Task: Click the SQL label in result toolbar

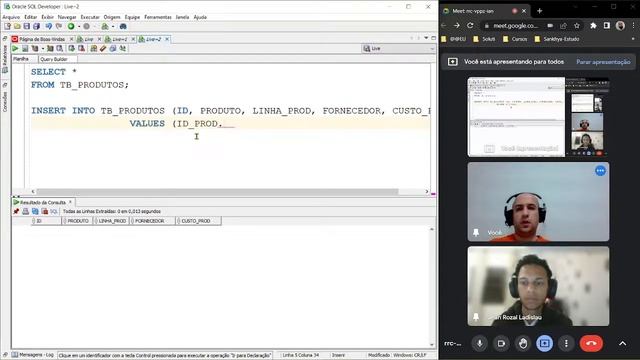Action: [x=54, y=211]
